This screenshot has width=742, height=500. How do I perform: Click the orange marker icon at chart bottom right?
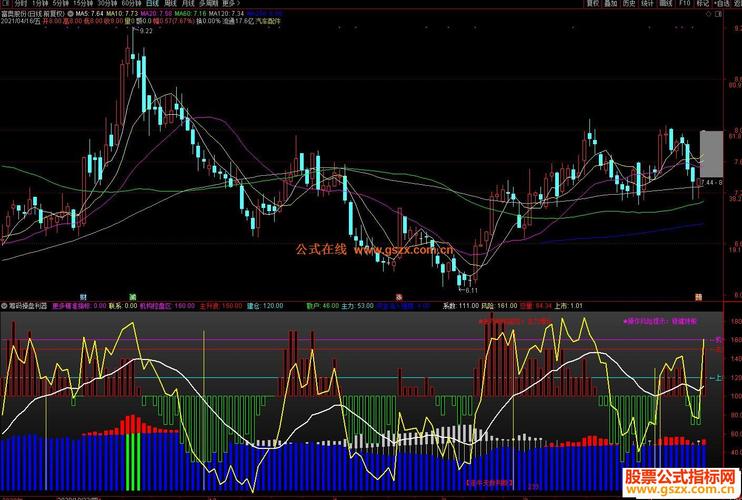pyautogui.click(x=698, y=297)
